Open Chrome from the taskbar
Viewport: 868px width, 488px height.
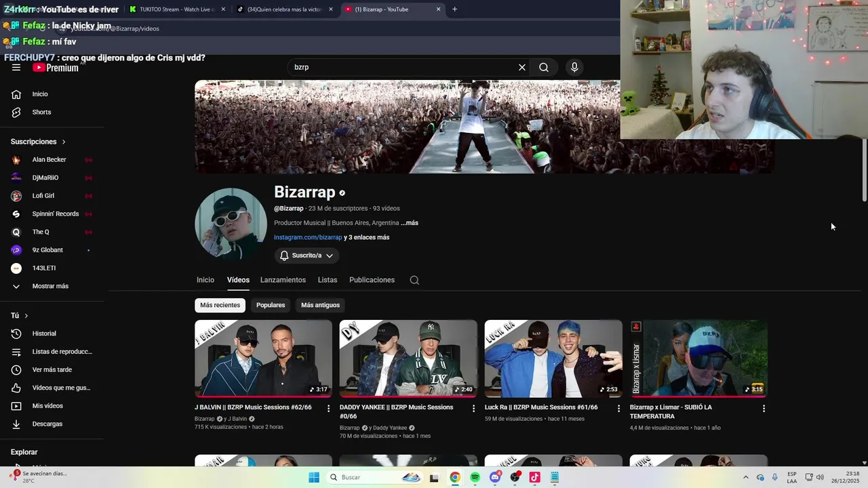tap(455, 477)
